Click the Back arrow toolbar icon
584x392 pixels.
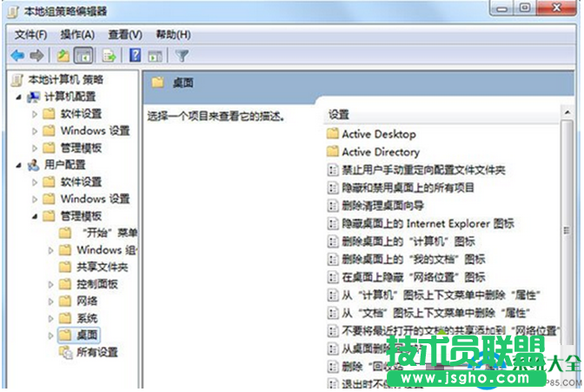[x=17, y=56]
